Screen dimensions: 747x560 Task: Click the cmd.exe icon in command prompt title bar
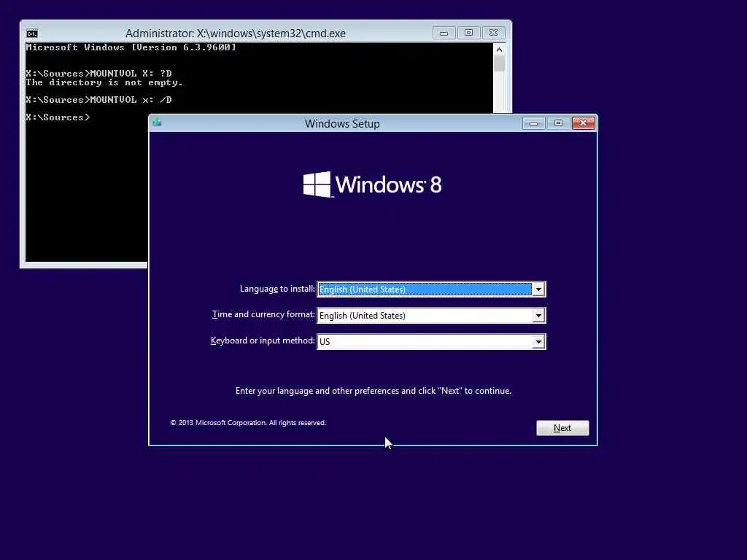click(x=32, y=34)
